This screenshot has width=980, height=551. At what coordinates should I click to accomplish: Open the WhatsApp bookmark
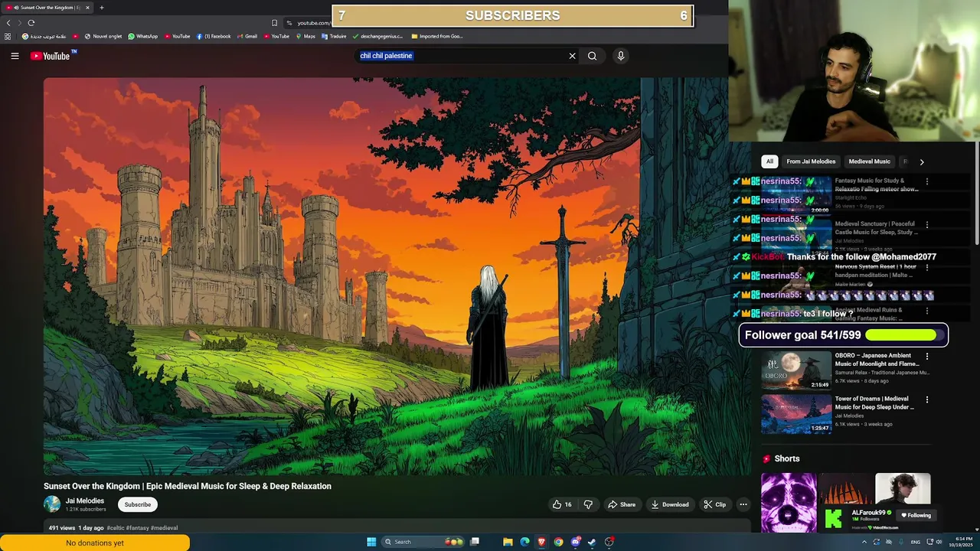coord(142,36)
